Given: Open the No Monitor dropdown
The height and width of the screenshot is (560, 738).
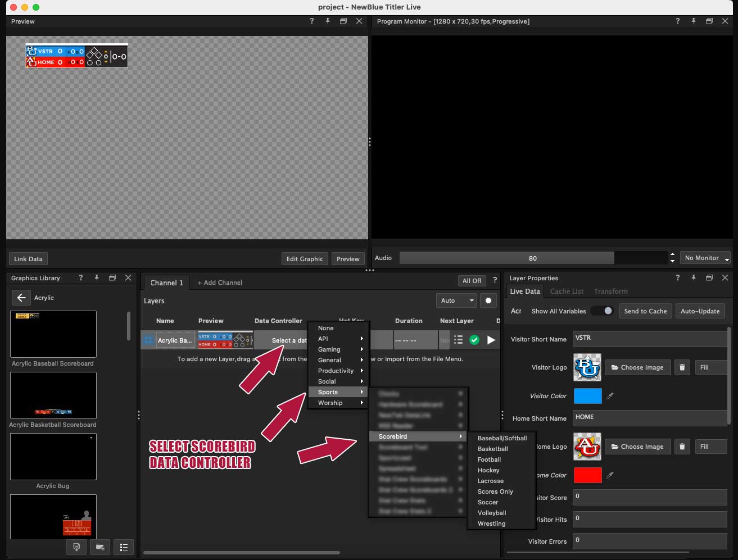Looking at the screenshot, I should [x=705, y=258].
